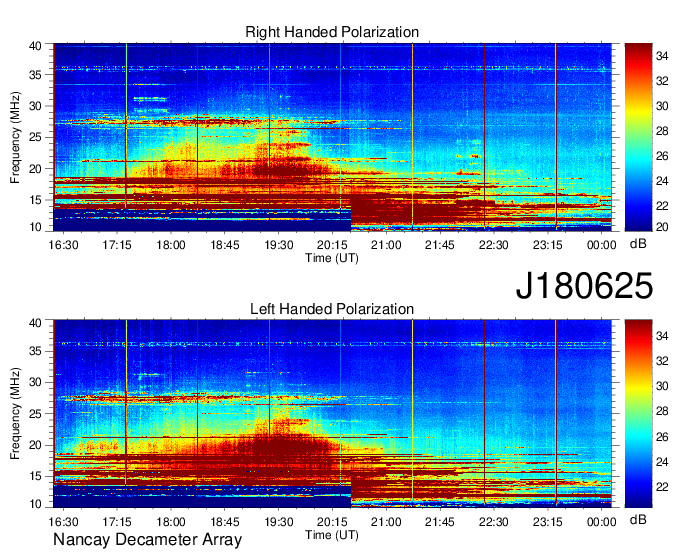Click 20:15 time tick on Right Handed plot

332,245
